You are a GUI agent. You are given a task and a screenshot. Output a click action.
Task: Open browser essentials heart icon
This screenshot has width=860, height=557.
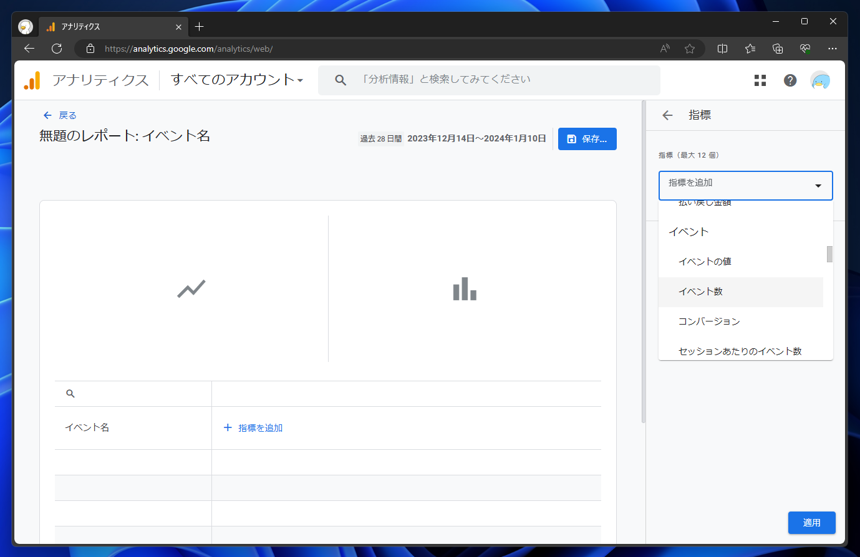pyautogui.click(x=805, y=49)
